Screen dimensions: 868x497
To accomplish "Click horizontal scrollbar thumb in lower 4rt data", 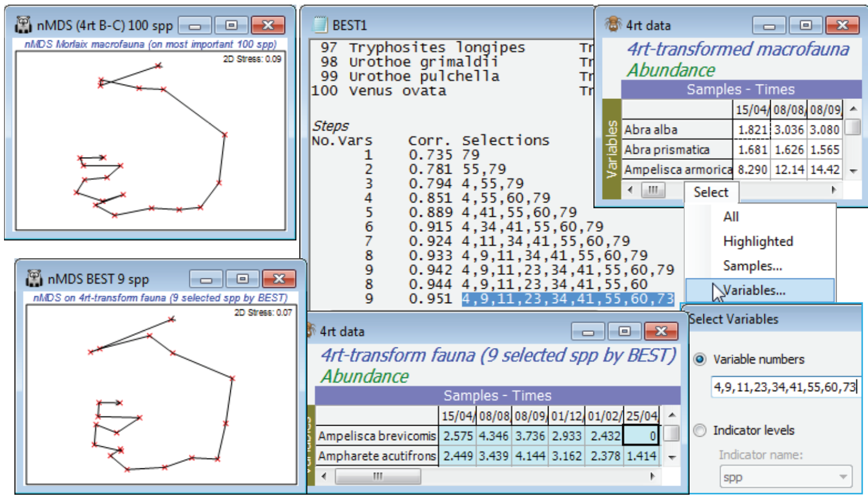I will tap(378, 476).
